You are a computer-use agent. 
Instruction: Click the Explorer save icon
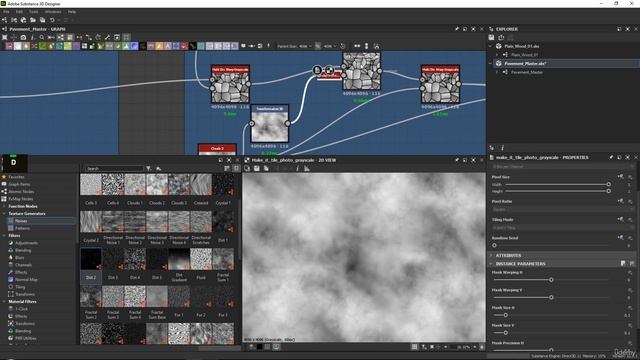click(491, 37)
